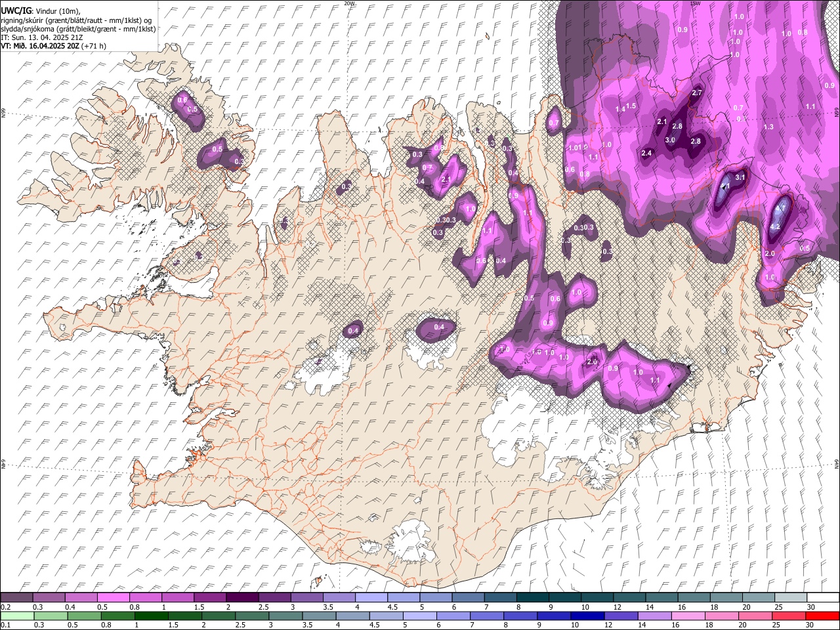Select the darkest purple 2 snow legend swatch
840x630 pixels.
242,597
